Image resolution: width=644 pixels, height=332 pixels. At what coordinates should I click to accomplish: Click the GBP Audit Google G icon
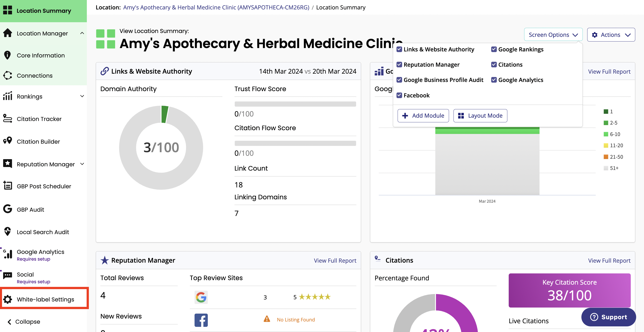pyautogui.click(x=7, y=209)
